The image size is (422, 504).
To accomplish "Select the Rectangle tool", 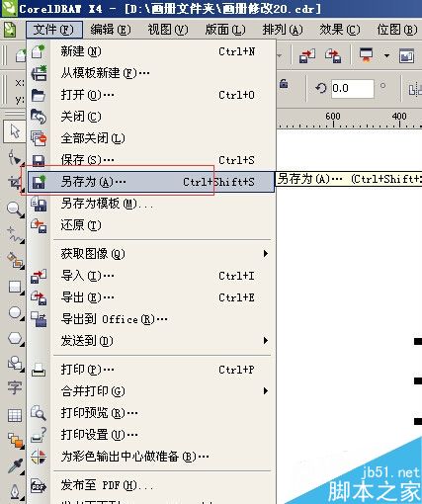I will (15, 287).
